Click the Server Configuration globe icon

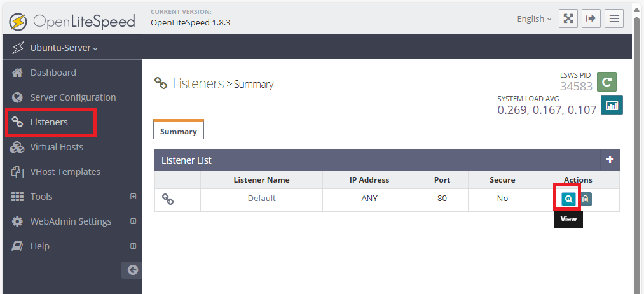(17, 97)
